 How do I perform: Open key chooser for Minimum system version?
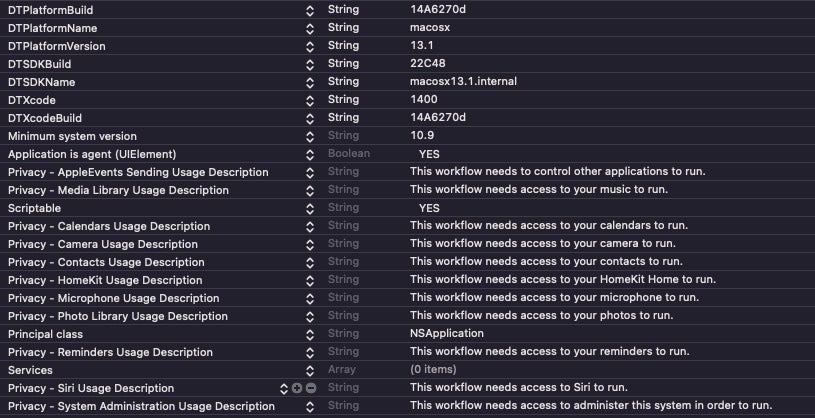(310, 136)
